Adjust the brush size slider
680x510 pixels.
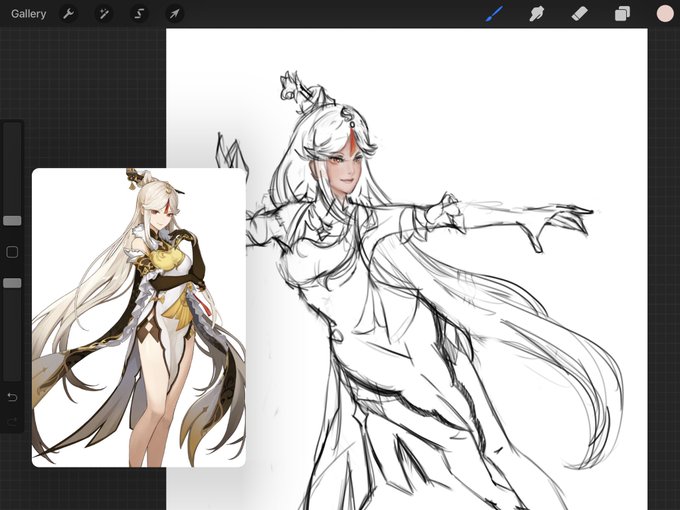(12, 221)
